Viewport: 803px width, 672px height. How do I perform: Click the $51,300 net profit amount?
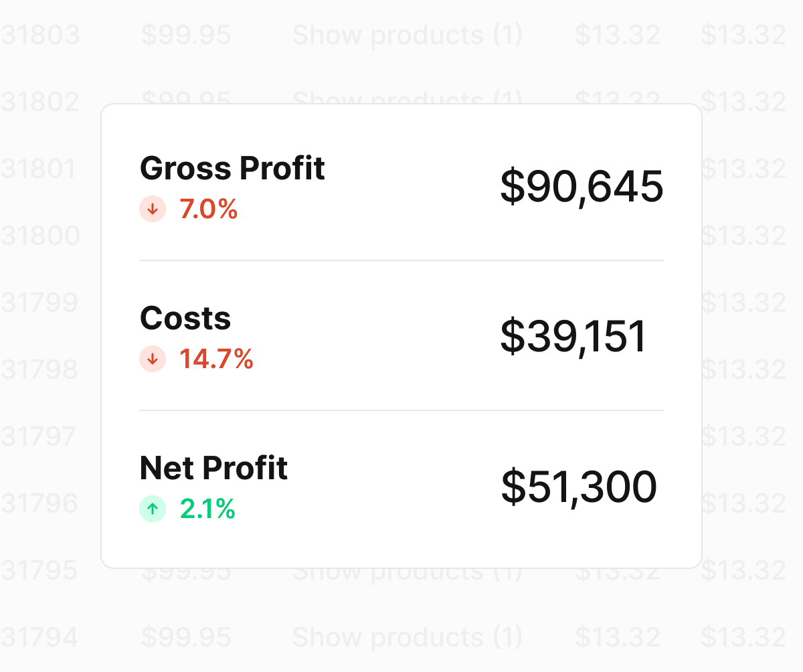579,487
